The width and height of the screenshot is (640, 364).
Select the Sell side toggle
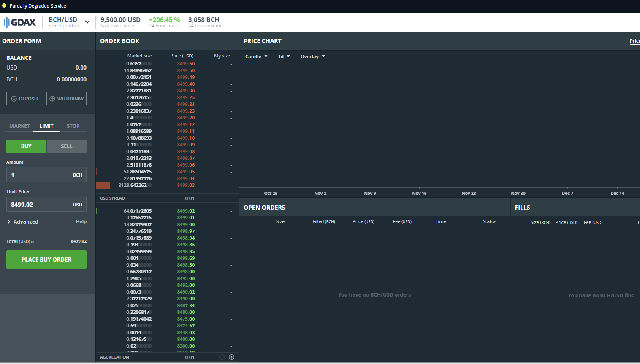67,146
